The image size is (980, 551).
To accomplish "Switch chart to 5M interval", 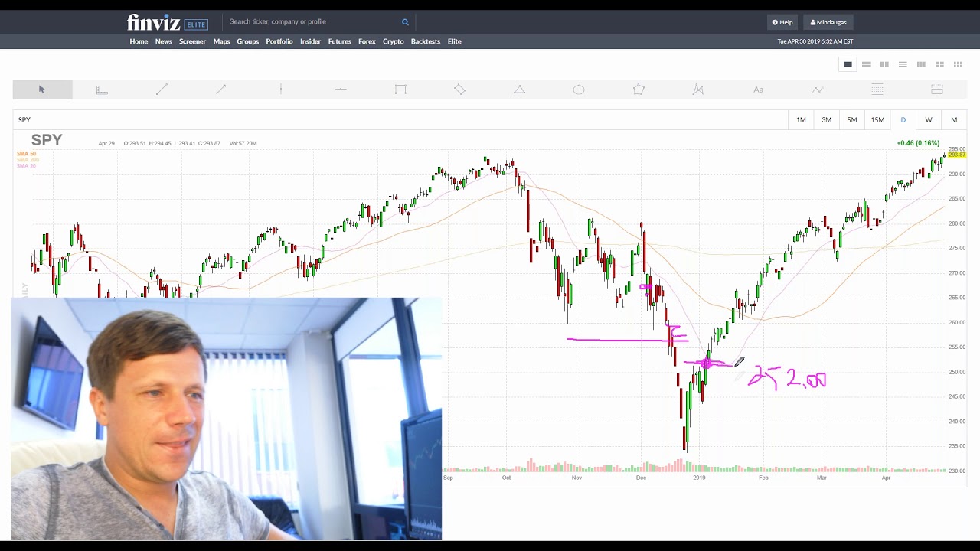I will click(x=851, y=120).
